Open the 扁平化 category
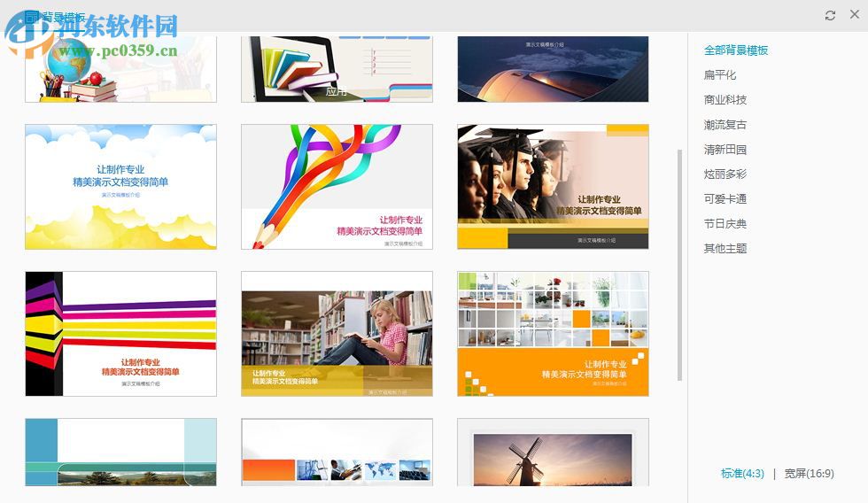Screen dimensions: 868x503 (719, 74)
